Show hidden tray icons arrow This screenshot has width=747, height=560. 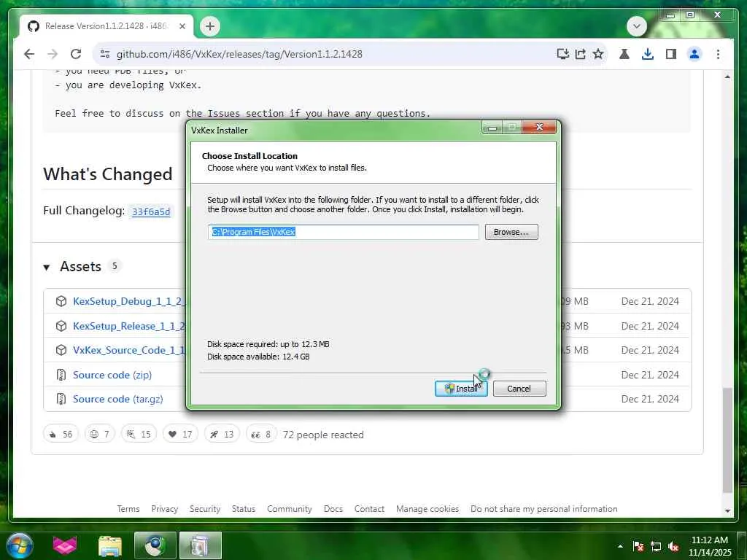(620, 546)
